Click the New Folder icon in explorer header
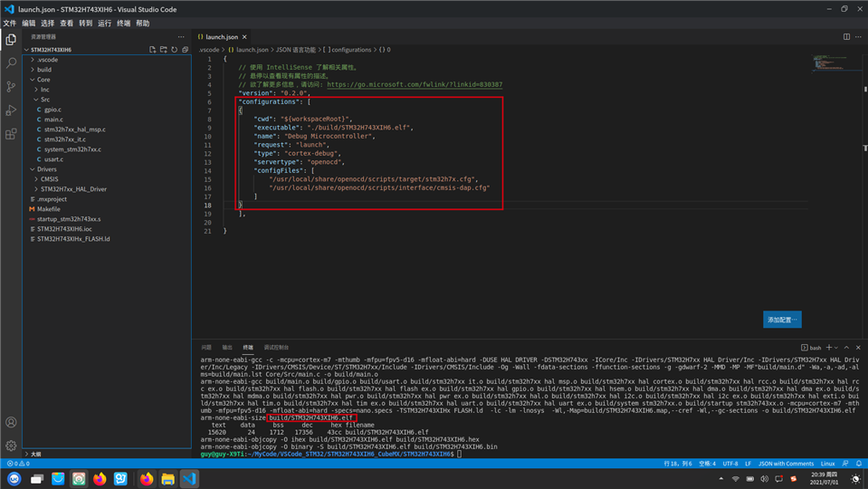This screenshot has width=868, height=489. [163, 50]
